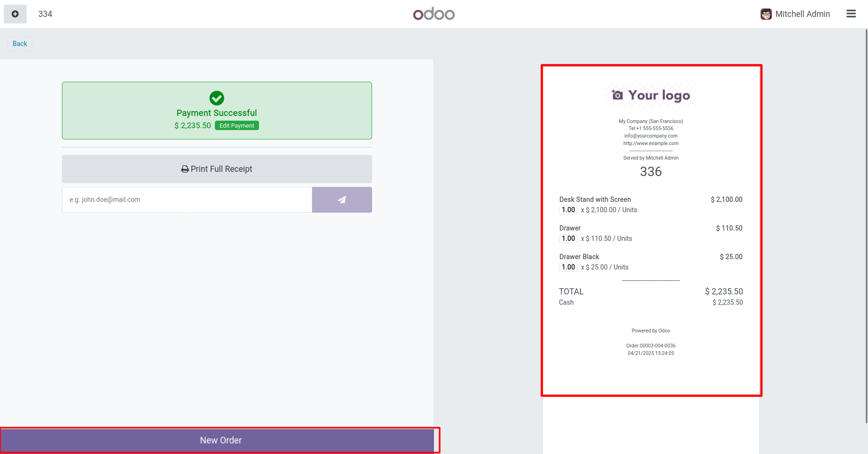The image size is (868, 454).
Task: Click Cash payment method line
Action: 651,302
